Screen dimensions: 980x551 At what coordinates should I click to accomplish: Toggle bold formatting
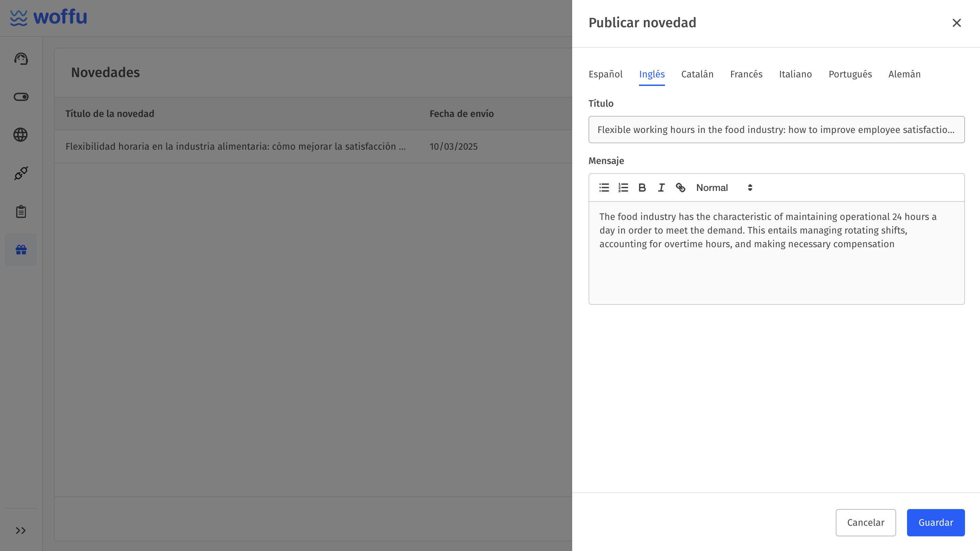[x=642, y=188]
